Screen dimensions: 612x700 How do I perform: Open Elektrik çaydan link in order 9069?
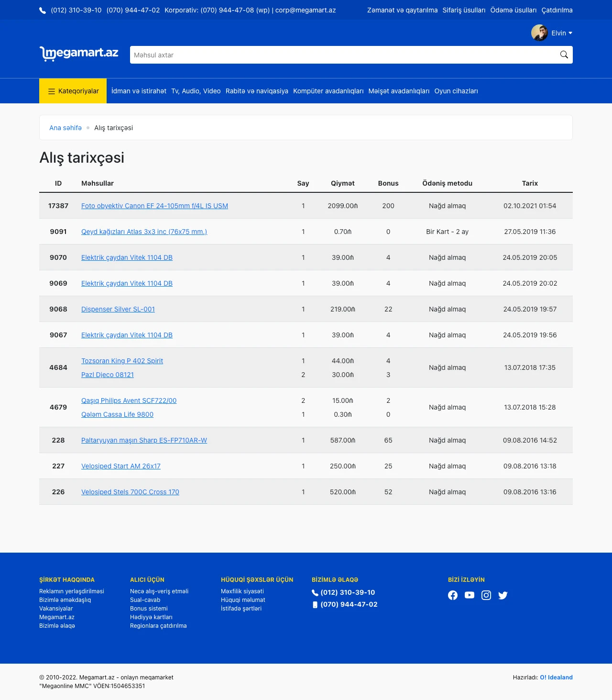(127, 283)
